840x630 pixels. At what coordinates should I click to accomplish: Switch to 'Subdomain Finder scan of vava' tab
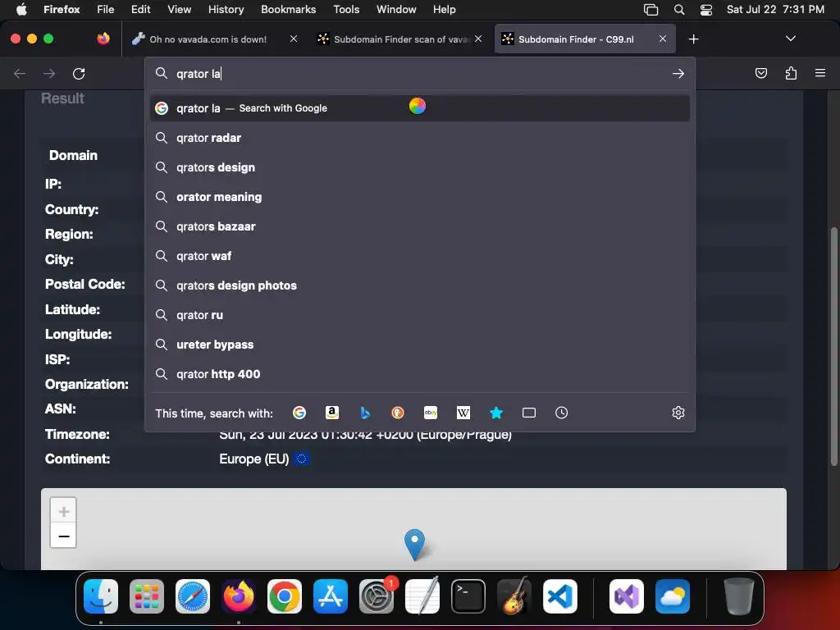tap(394, 39)
